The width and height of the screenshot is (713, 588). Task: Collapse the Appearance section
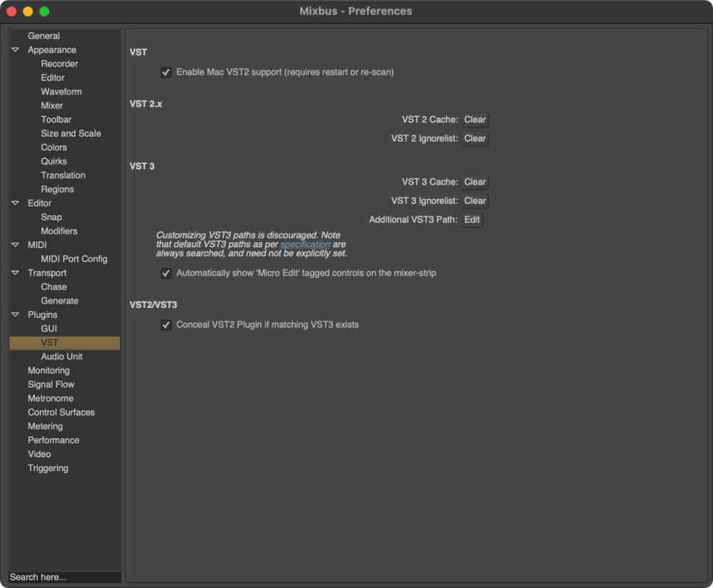(15, 49)
